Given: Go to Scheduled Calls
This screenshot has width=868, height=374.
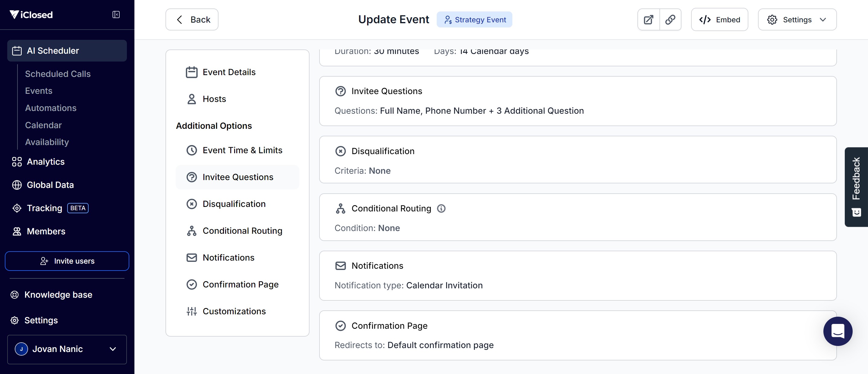Looking at the screenshot, I should pyautogui.click(x=58, y=74).
